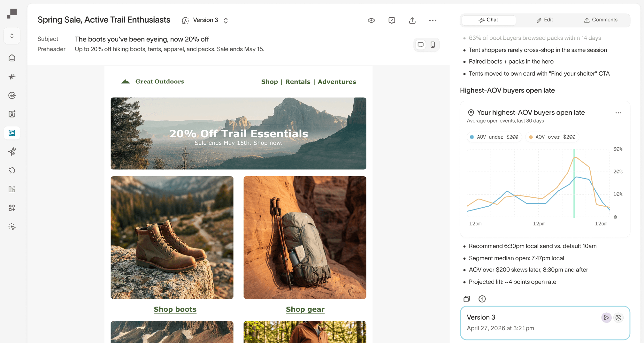Collapse the left sidebar with the top chevrons
Screen dimensions: 644x343
click(x=12, y=36)
